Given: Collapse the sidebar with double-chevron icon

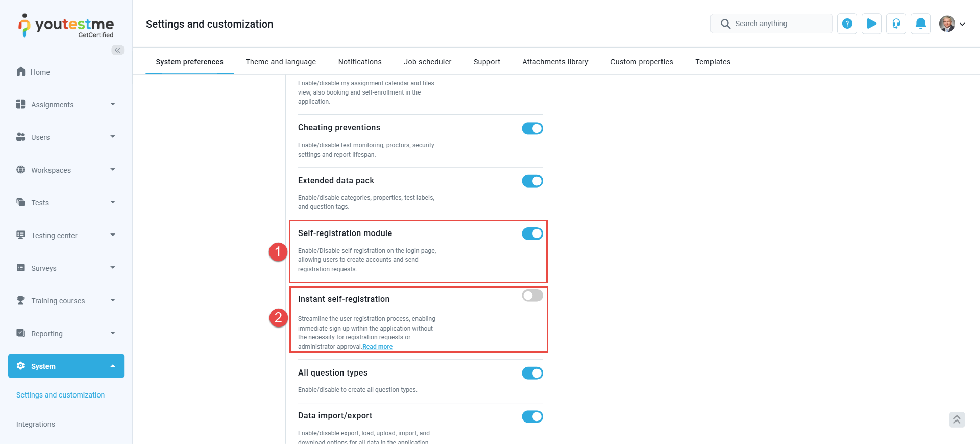Looking at the screenshot, I should [118, 50].
